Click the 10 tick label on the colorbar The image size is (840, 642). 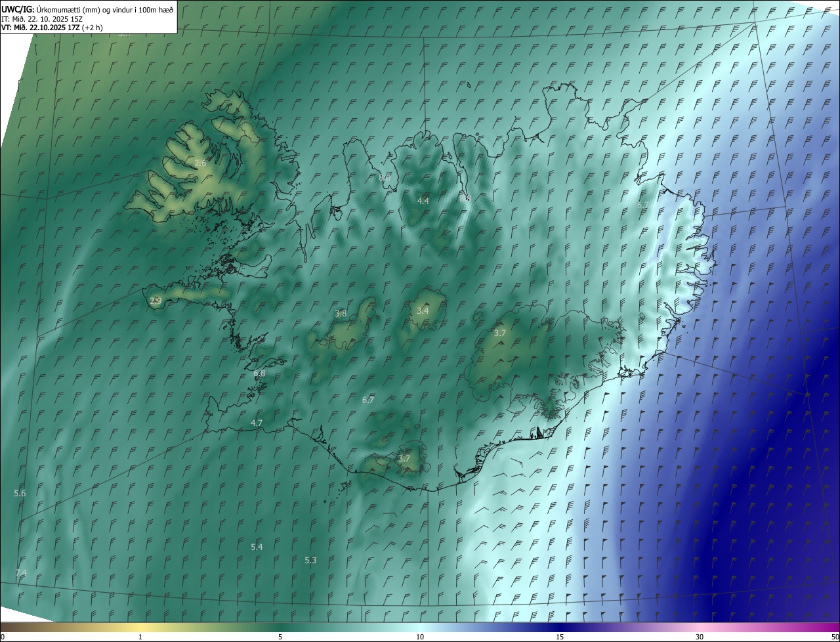point(420,637)
